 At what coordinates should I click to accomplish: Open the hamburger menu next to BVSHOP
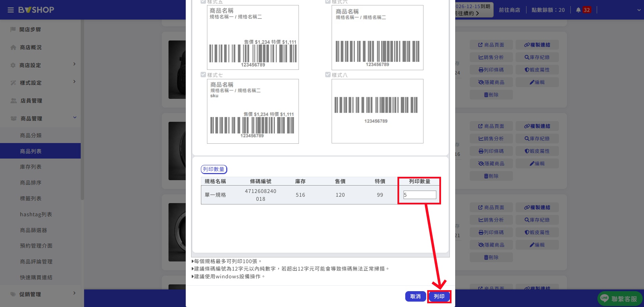click(x=11, y=10)
